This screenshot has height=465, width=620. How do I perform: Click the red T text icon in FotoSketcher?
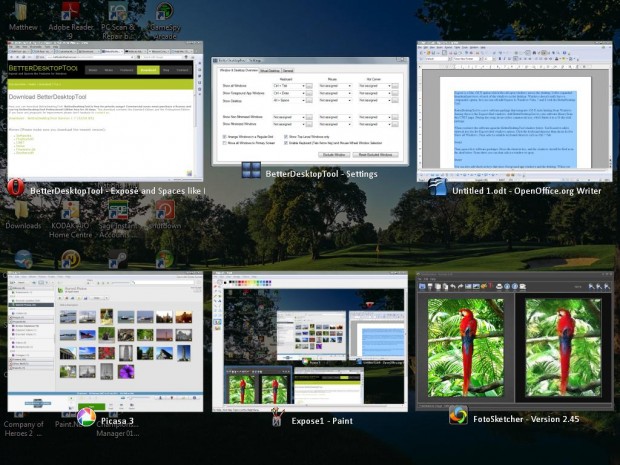(490, 285)
